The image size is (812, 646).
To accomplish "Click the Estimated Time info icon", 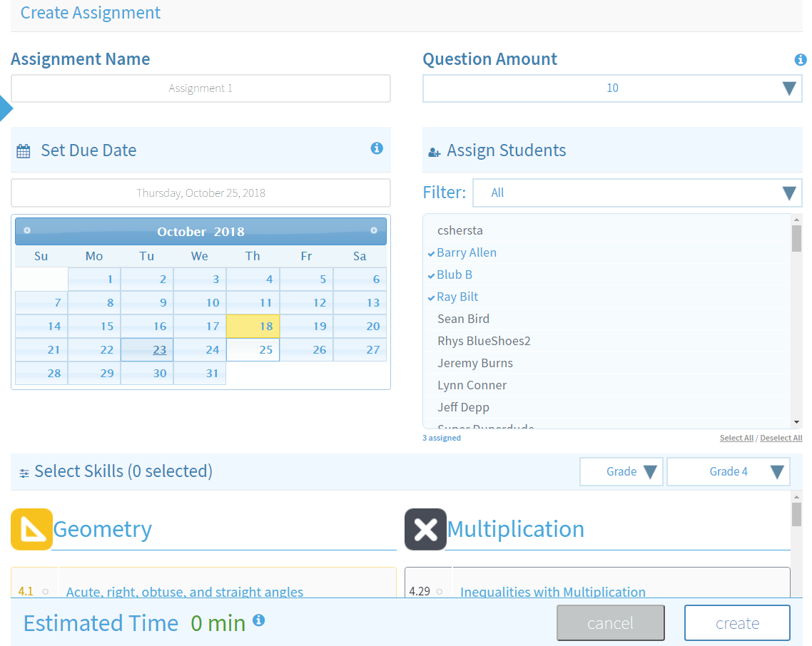I will click(259, 620).
